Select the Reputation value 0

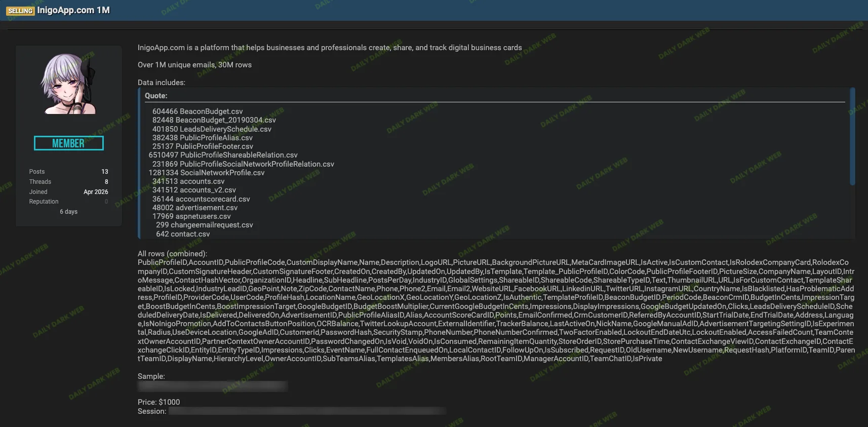106,202
